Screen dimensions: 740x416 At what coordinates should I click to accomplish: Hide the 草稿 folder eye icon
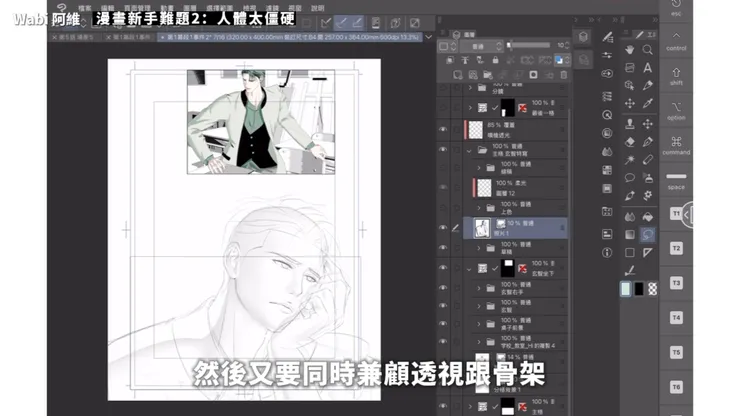pos(443,247)
